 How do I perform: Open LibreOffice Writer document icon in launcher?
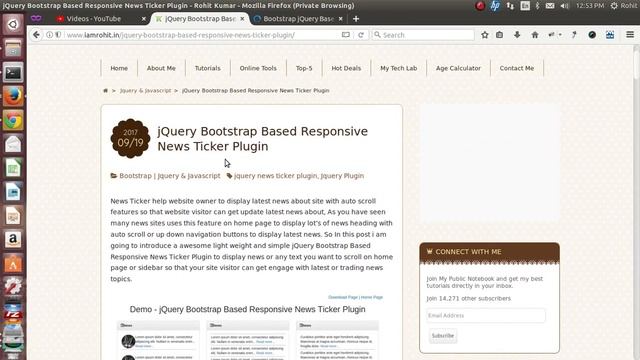(x=13, y=192)
